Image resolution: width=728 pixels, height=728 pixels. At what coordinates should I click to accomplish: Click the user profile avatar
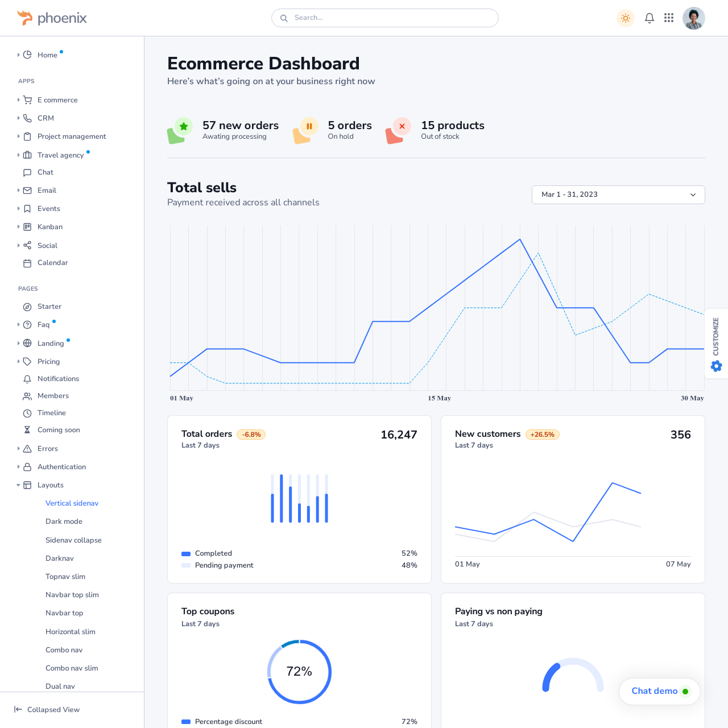click(x=693, y=18)
